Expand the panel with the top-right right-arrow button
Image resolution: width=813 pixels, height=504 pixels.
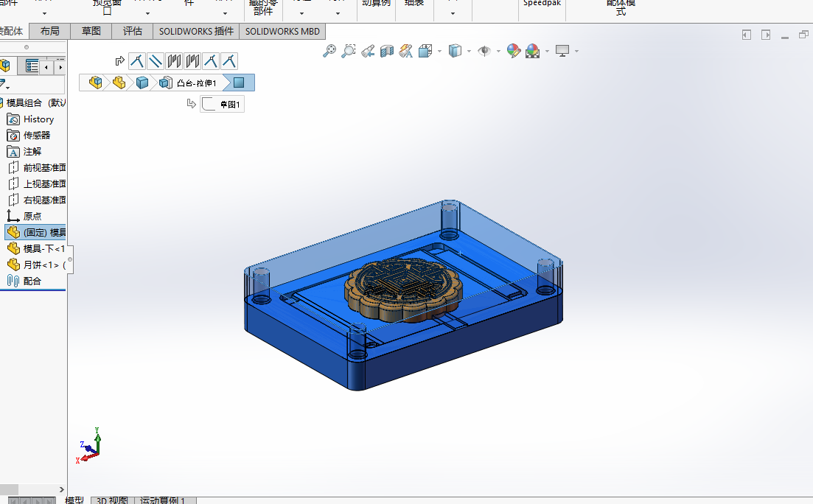click(x=766, y=35)
